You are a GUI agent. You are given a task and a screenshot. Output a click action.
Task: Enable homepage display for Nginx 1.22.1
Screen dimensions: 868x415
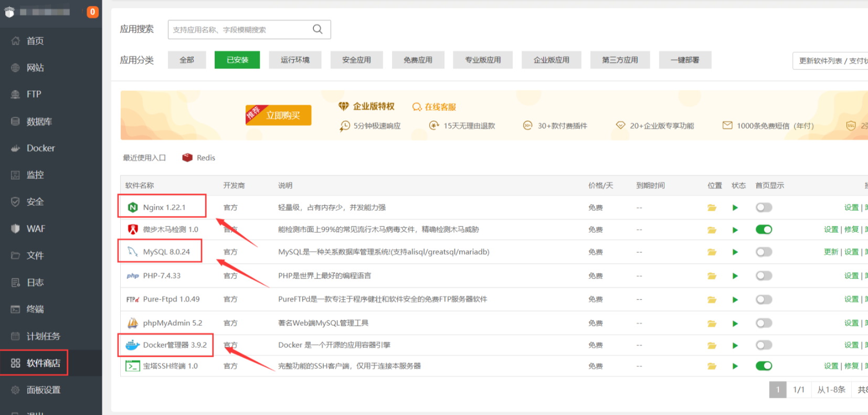764,207
